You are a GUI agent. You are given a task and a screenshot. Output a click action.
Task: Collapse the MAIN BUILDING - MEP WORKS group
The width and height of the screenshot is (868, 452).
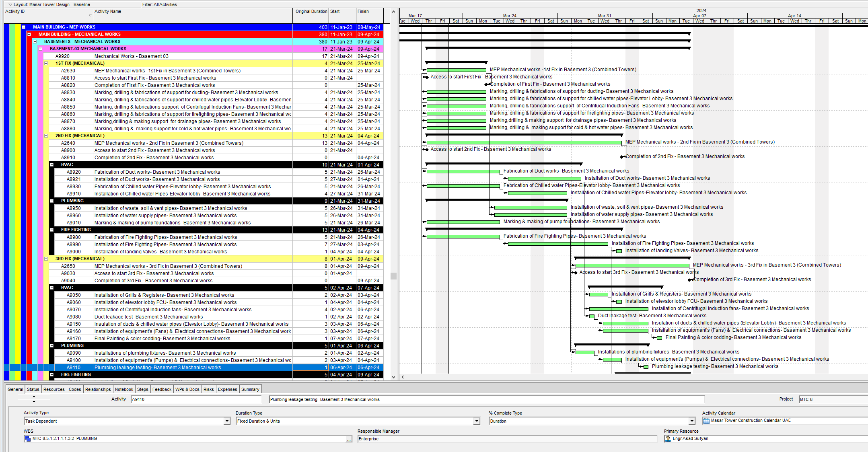point(23,27)
